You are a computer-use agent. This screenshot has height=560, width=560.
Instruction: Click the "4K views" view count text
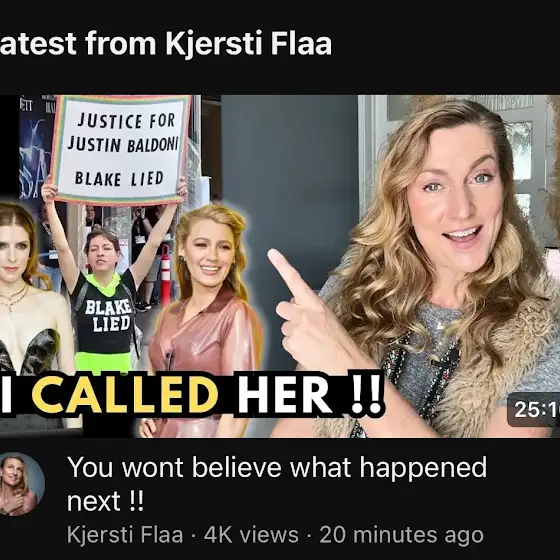[x=251, y=535]
